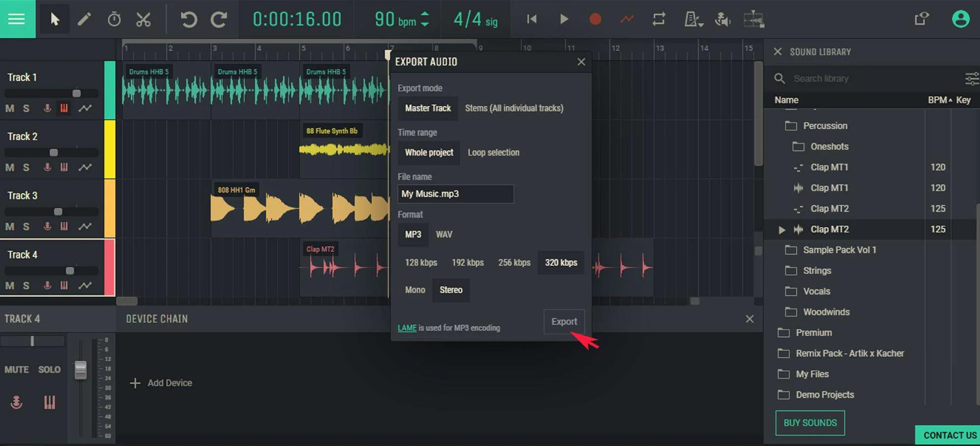Open the share project icon
This screenshot has width=980, height=446.
921,19
